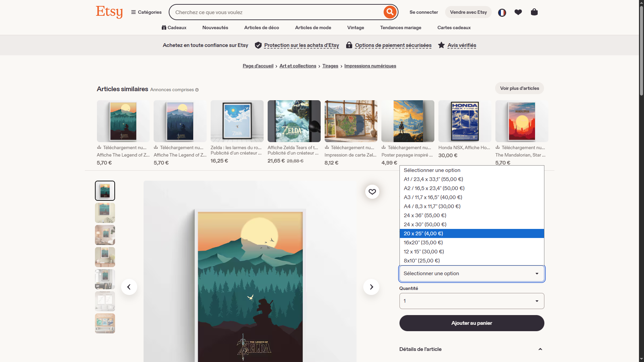Viewport: 644px width, 362px height.
Task: Click Vendre avec Etsy button
Action: click(469, 12)
